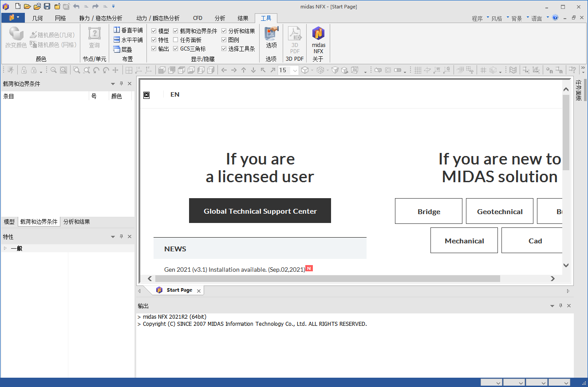Click the rotate view down arrow icon
The image size is (588, 387).
click(x=253, y=70)
